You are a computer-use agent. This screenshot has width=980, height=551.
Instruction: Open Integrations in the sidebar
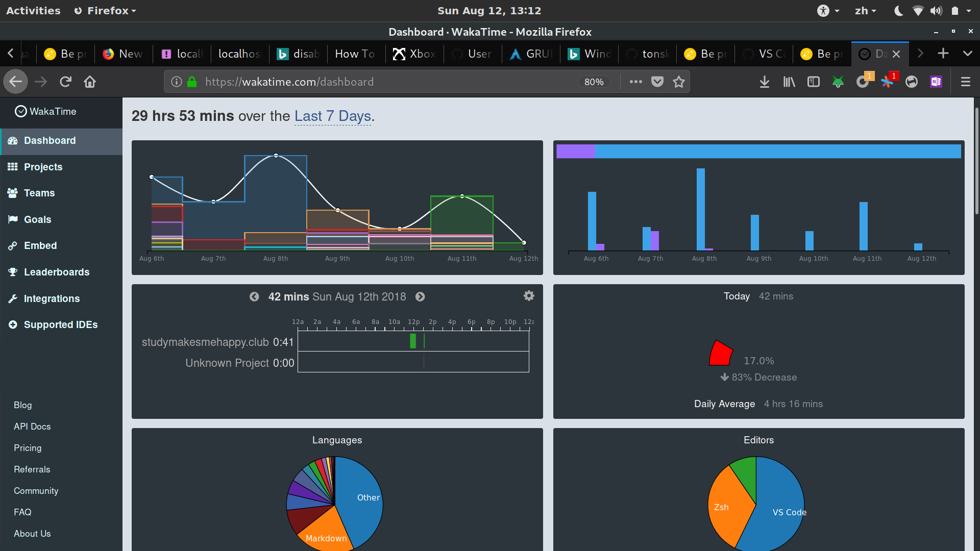(61, 298)
